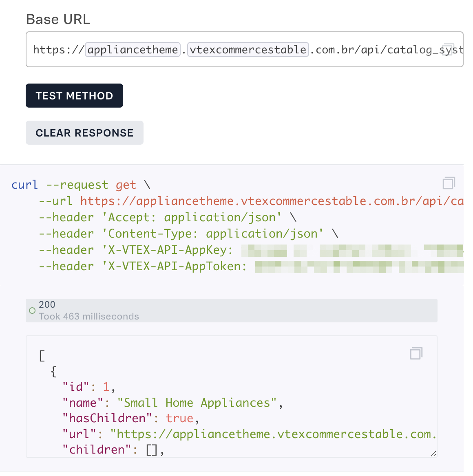Select the Content-Type header line

tap(188, 234)
